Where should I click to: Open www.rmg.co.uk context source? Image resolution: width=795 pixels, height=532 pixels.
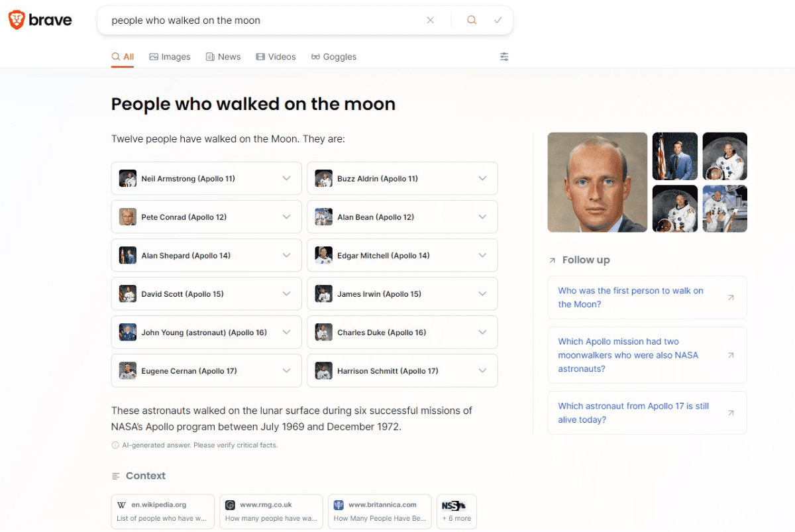click(272, 511)
